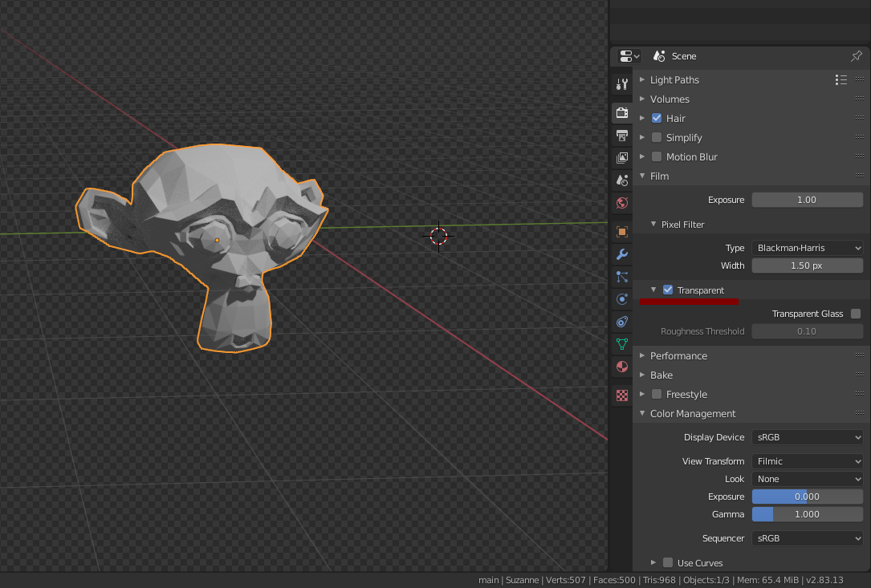
Task: Open Light Paths presets list icon
Action: pos(841,80)
